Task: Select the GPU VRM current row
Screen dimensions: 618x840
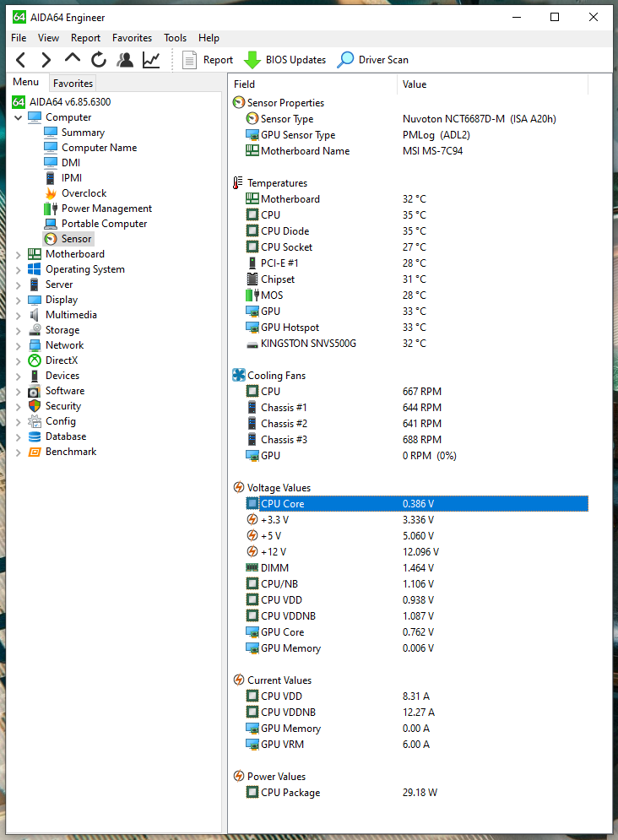Action: pos(416,744)
